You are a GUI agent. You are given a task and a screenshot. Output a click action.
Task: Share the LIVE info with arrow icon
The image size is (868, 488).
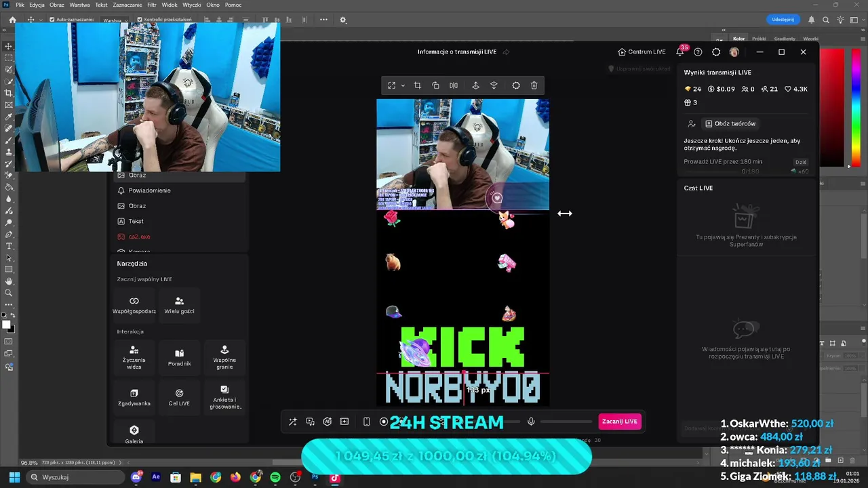(x=506, y=52)
